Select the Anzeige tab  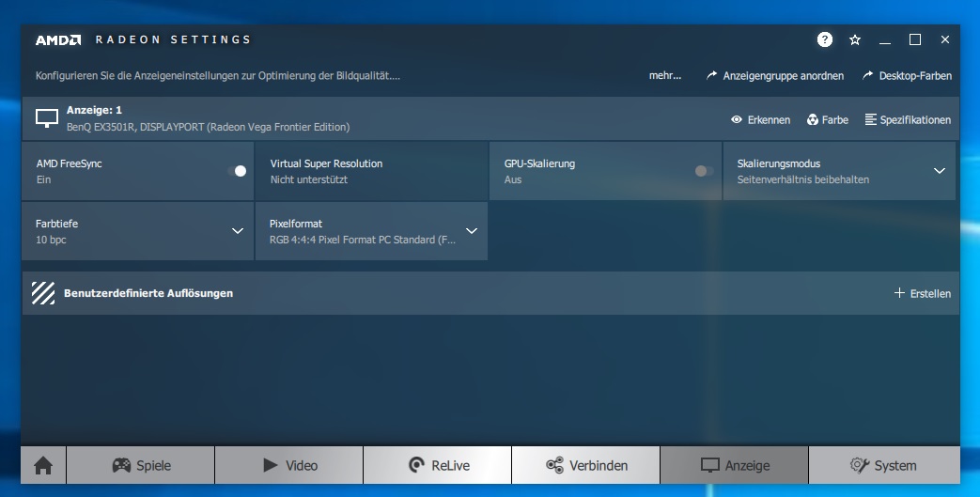[735, 465]
